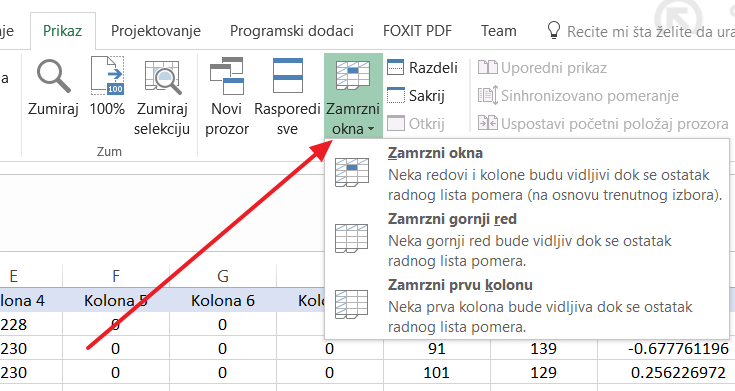Switch to the Prikaz ribbon tab
The image size is (735, 391).
[x=62, y=31]
